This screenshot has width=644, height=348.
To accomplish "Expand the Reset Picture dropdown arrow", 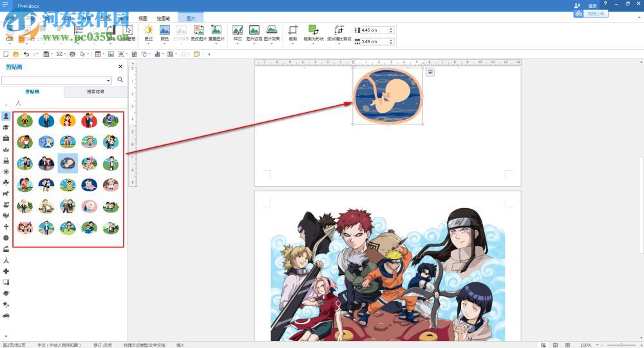I will (x=216, y=43).
